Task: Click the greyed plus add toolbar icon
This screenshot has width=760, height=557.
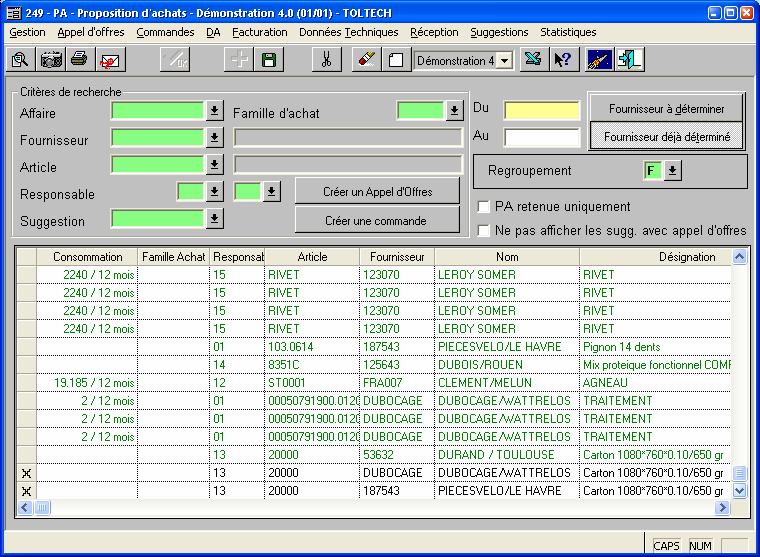Action: [x=239, y=60]
